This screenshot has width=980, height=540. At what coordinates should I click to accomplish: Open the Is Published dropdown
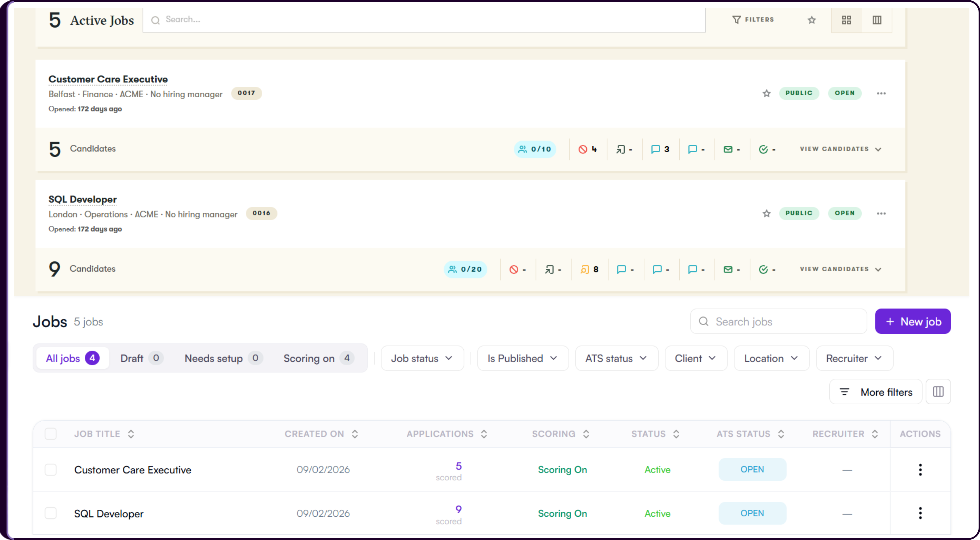[x=522, y=359]
